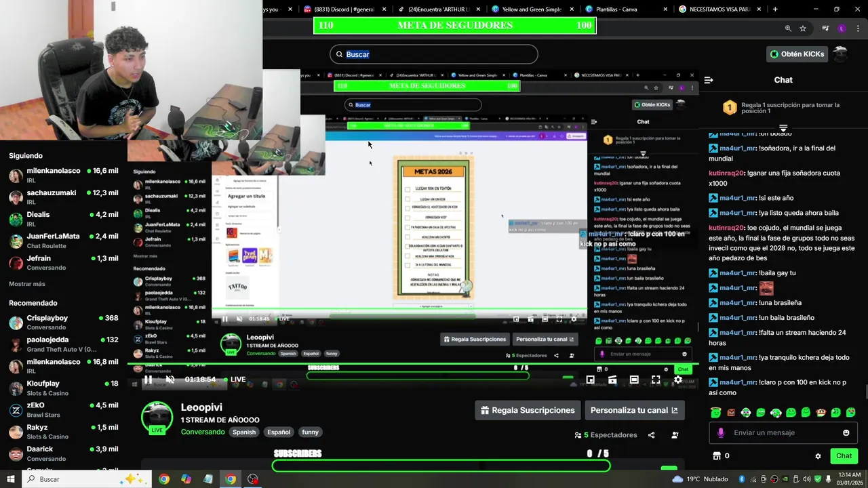Image resolution: width=868 pixels, height=488 pixels.
Task: Open weather 19°C Nublado widget
Action: pyautogui.click(x=703, y=479)
